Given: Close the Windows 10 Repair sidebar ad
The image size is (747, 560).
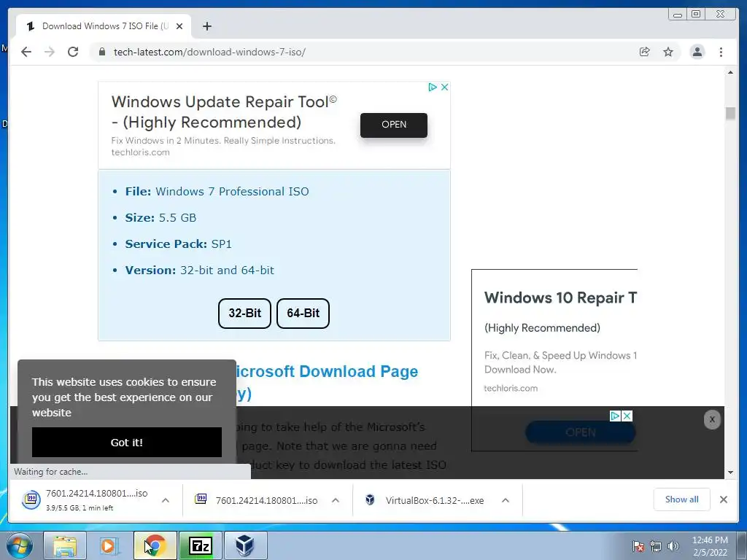Looking at the screenshot, I should (x=627, y=416).
